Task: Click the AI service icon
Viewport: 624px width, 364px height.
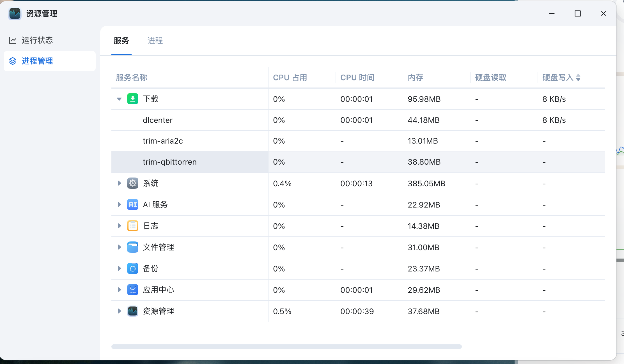Action: 132,204
